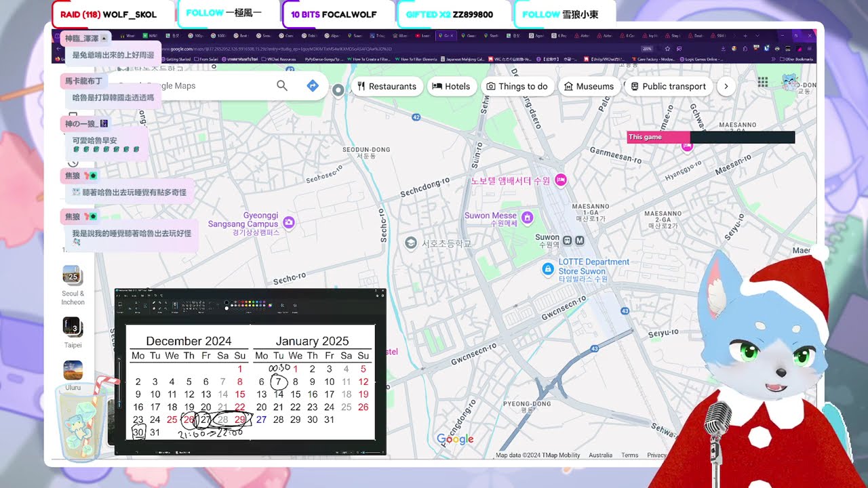Screen dimensions: 868x488
Task: Select the Text tool in Paint
Action: pyautogui.click(x=165, y=302)
